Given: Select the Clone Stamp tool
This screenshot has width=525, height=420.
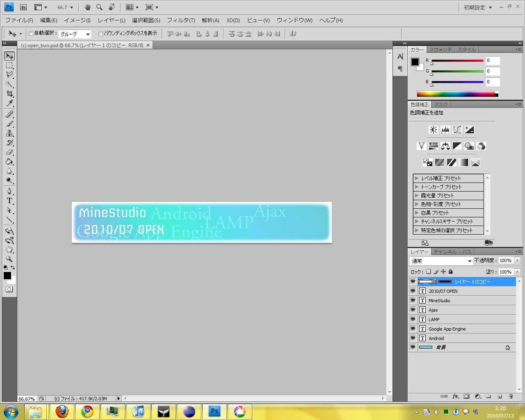Looking at the screenshot, I should point(9,133).
